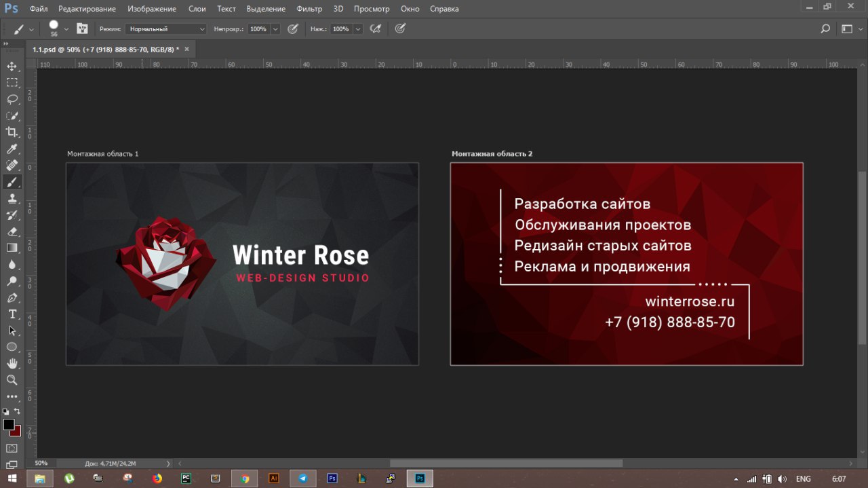Toggle pressure control for opacity
Image resolution: width=868 pixels, height=488 pixels.
[293, 29]
